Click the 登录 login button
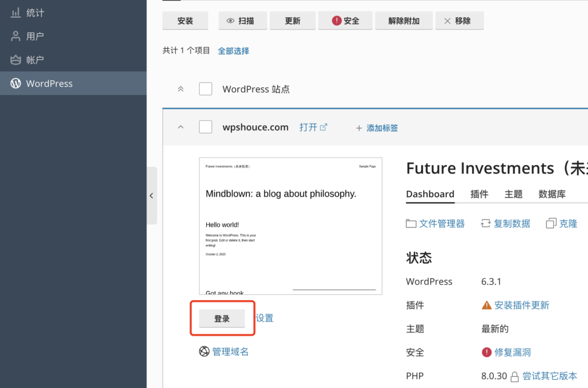 click(x=222, y=318)
